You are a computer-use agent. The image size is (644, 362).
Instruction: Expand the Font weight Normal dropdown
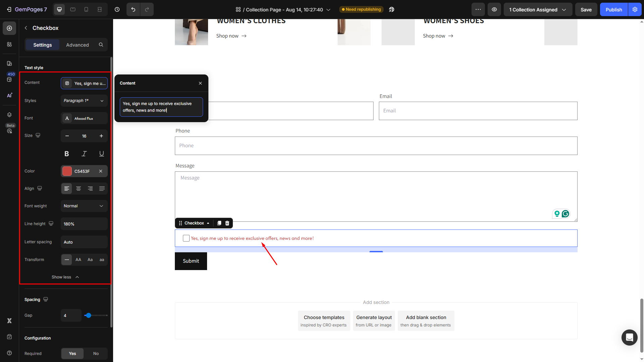(x=84, y=206)
